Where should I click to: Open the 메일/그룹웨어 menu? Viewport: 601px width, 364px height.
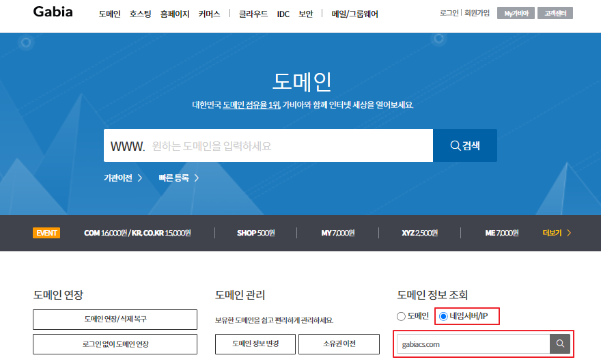coord(355,14)
